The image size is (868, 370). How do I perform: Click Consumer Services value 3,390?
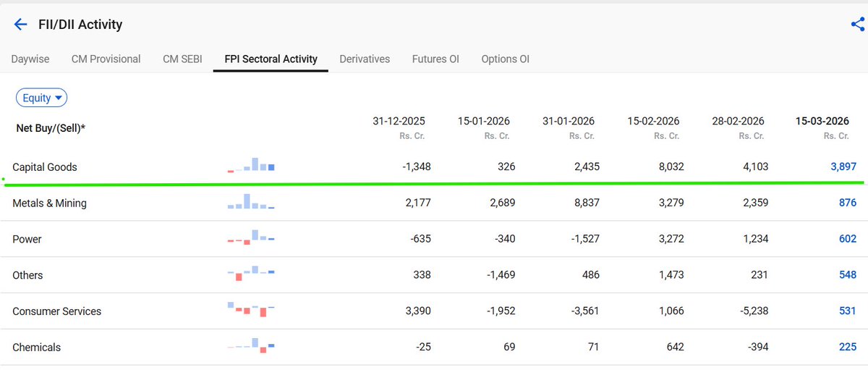pyautogui.click(x=417, y=311)
